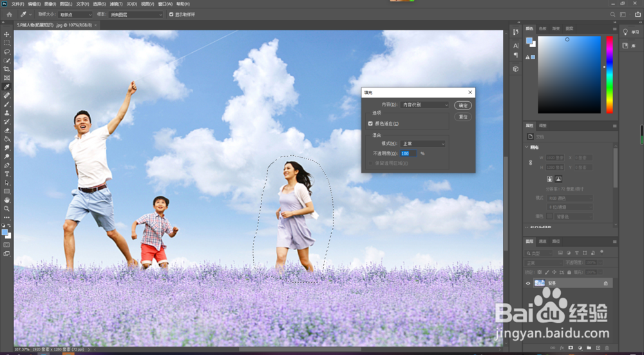Uncheck 颜色适应 in Fill dialog
The height and width of the screenshot is (355, 644).
pos(370,123)
